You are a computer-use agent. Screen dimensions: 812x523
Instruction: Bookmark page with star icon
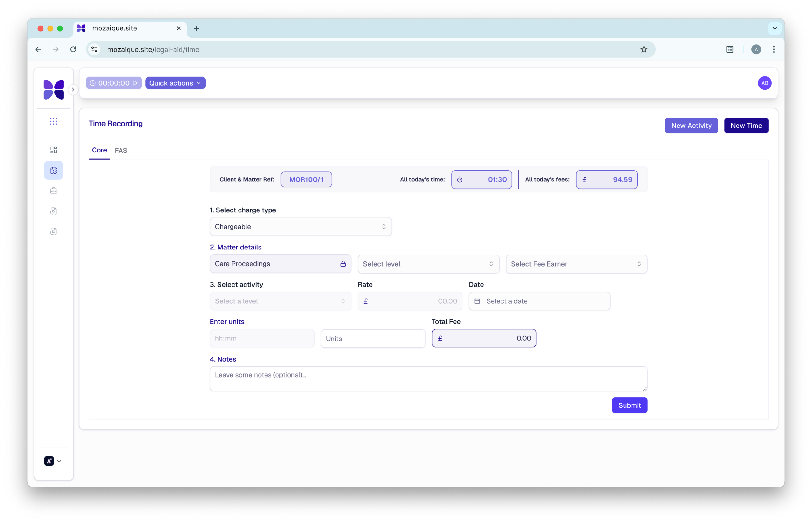[x=644, y=49]
